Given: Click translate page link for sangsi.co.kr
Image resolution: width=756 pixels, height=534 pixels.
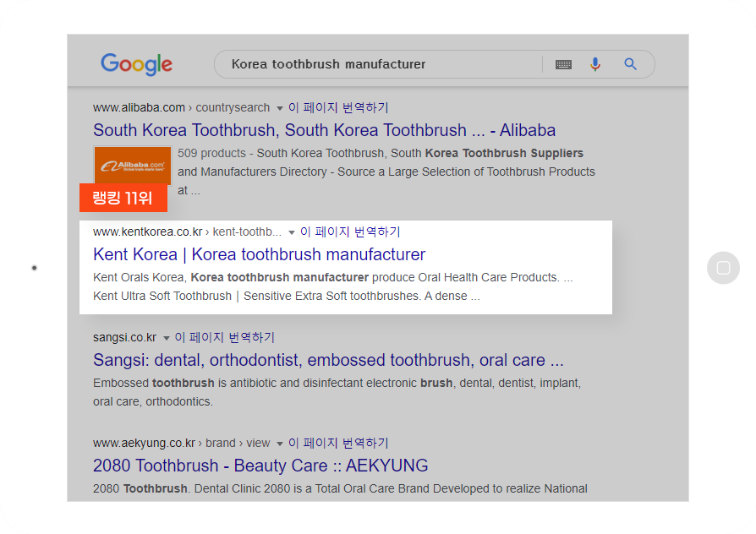Looking at the screenshot, I should (225, 337).
